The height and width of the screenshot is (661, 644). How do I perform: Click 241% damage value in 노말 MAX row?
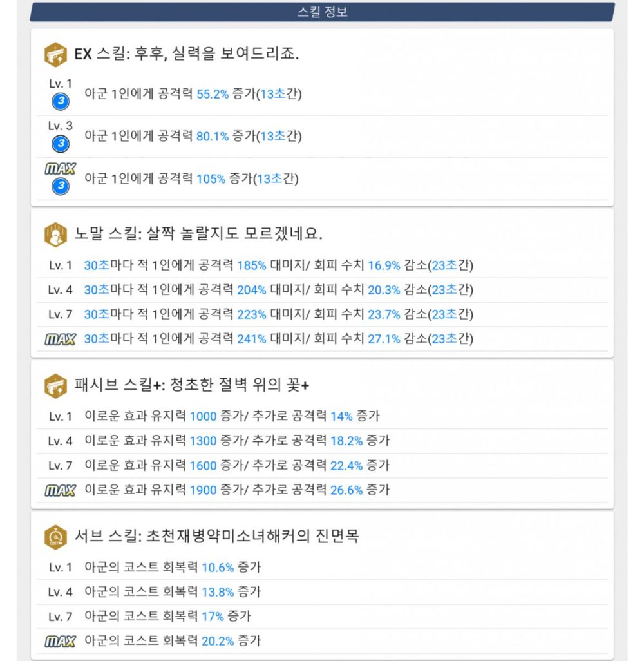pos(251,339)
